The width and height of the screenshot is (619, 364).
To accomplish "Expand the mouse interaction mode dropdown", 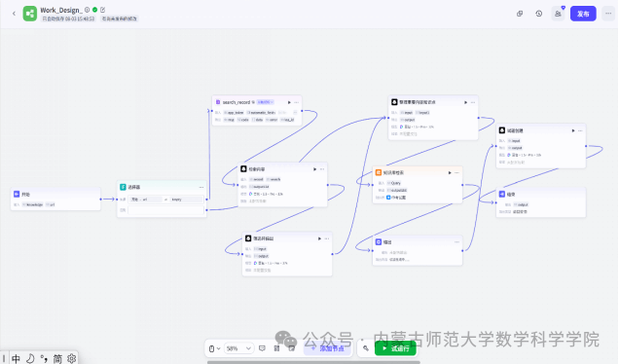I will (x=214, y=348).
